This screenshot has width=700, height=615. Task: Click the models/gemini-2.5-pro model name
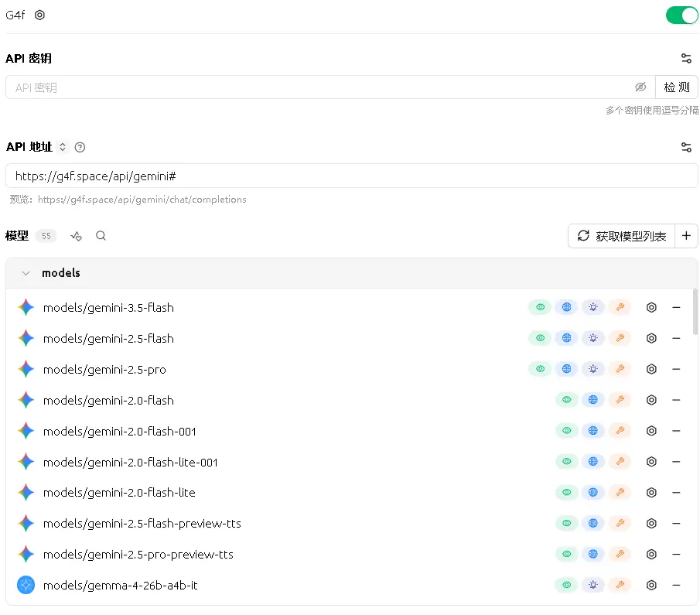coord(104,369)
